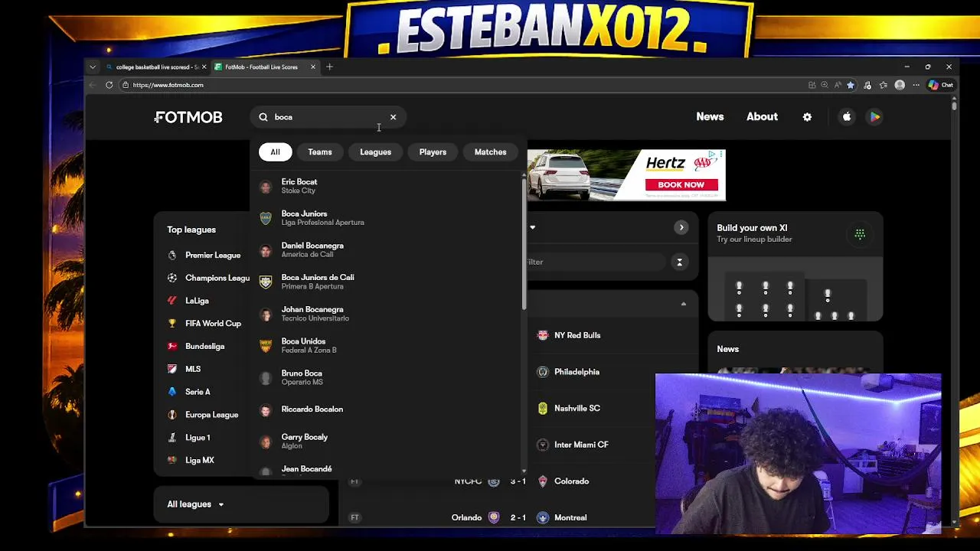Click Boca Juniors de Cali crest icon
This screenshot has width=980, height=551.
coord(266,282)
